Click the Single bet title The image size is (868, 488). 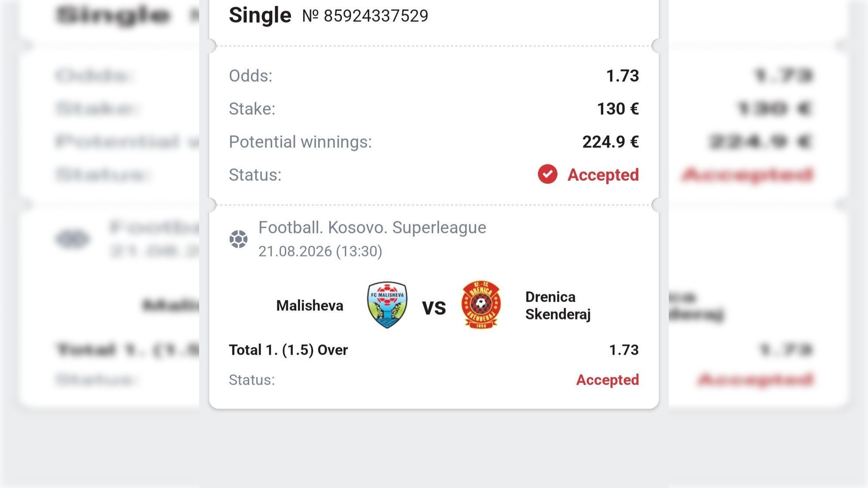[260, 16]
